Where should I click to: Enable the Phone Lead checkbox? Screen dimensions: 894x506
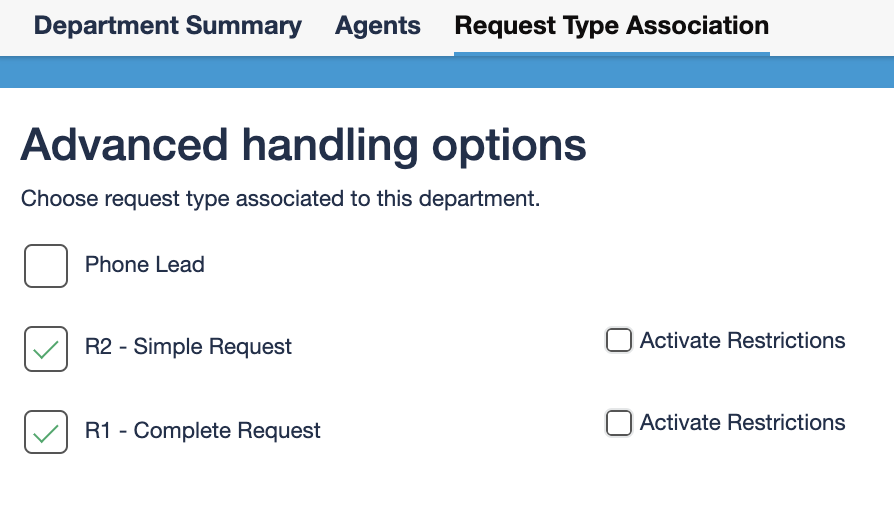(x=46, y=266)
